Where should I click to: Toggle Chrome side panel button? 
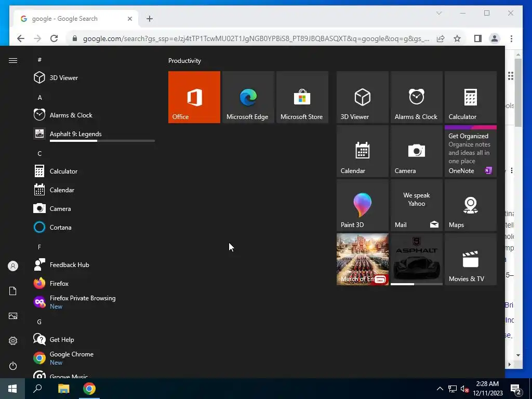point(478,38)
